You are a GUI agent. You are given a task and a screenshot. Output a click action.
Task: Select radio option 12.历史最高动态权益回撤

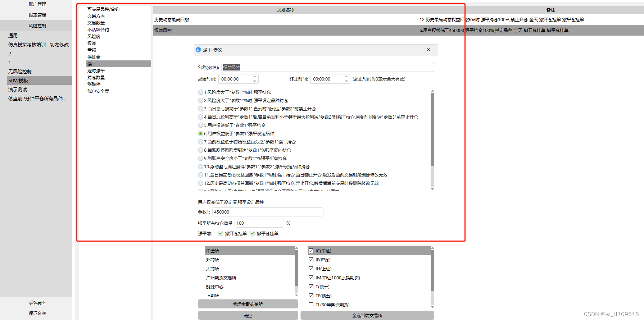coord(200,183)
